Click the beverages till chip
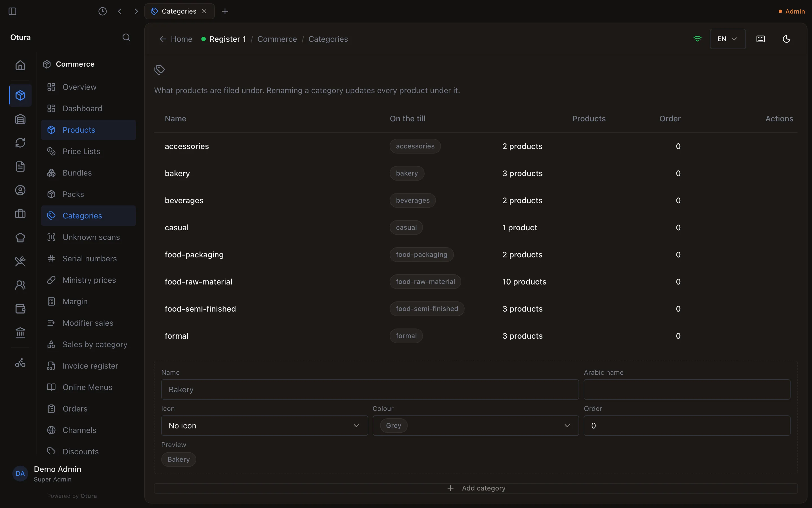Viewport: 812px width, 508px height. click(x=412, y=200)
